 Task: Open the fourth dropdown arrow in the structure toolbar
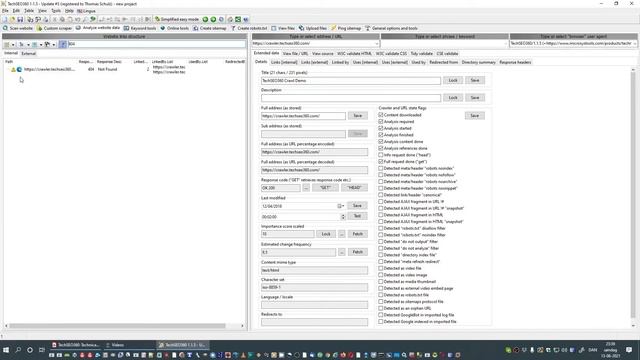54,44
